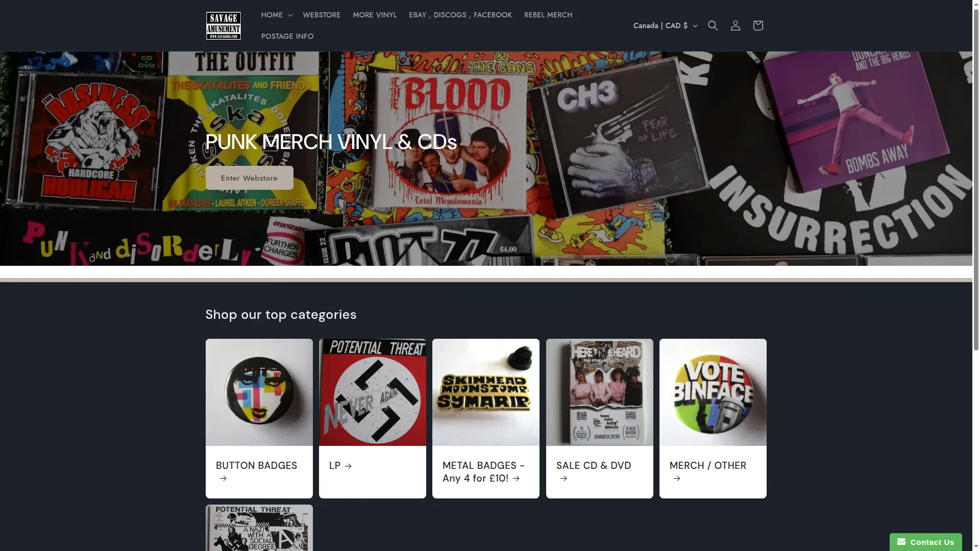Click the Savage Amusement logo
Viewport: 980px width, 551px height.
click(x=224, y=26)
